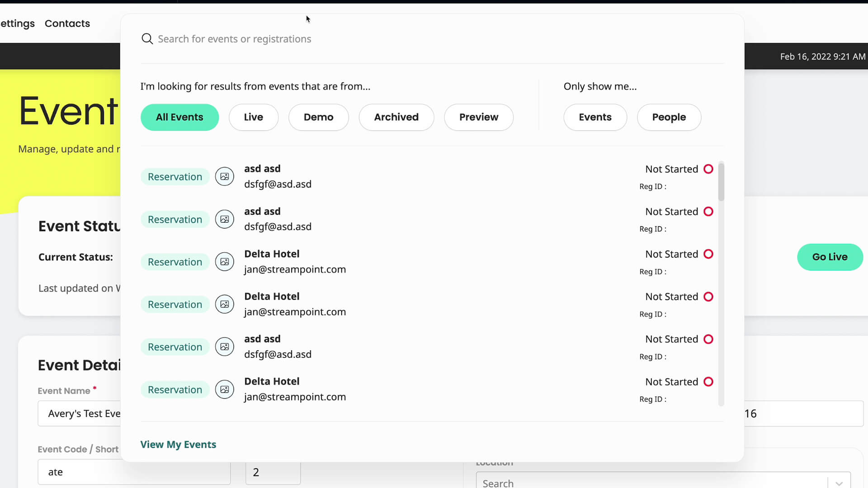Image resolution: width=868 pixels, height=488 pixels.
Task: Click Not Started red circle in last row
Action: coord(708,382)
